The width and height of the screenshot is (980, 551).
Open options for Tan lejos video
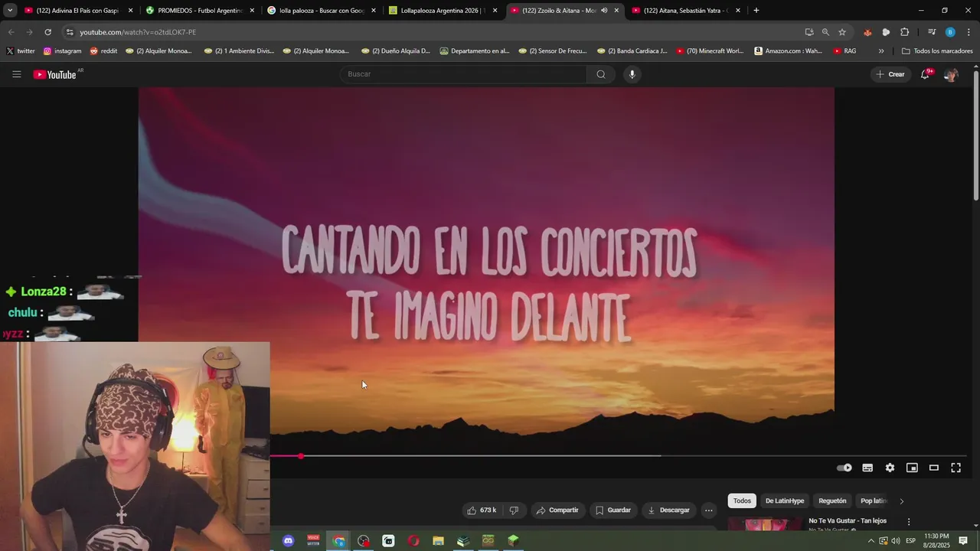909,522
